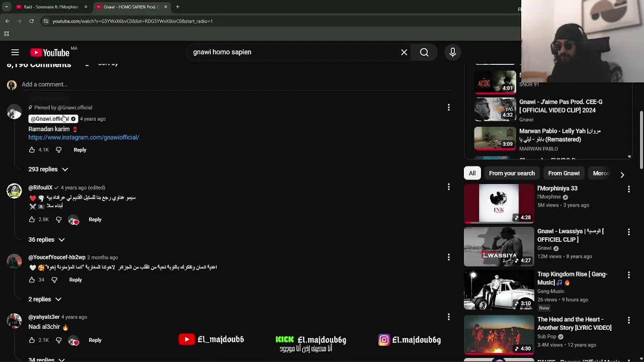Open more options for l'Morphiniya 33 video

pyautogui.click(x=628, y=189)
